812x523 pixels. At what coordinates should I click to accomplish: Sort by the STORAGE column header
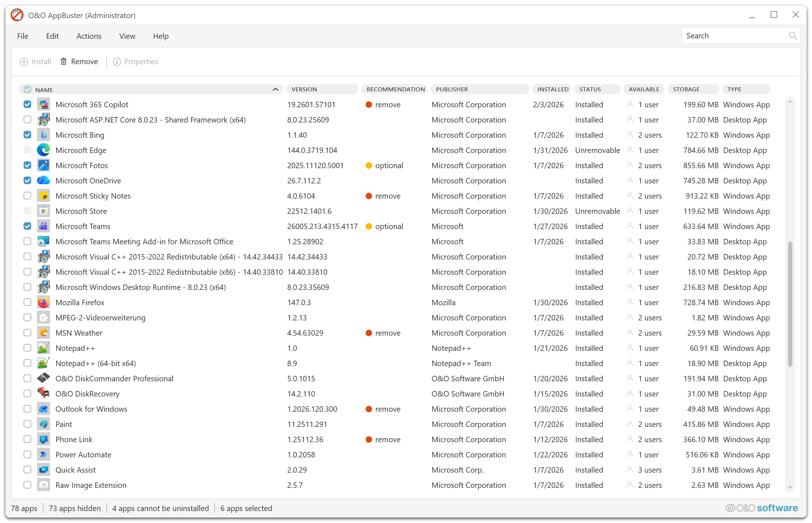click(x=686, y=89)
